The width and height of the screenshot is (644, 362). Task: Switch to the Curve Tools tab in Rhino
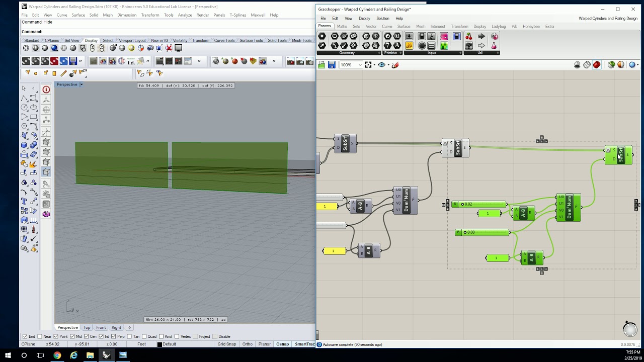coord(224,40)
